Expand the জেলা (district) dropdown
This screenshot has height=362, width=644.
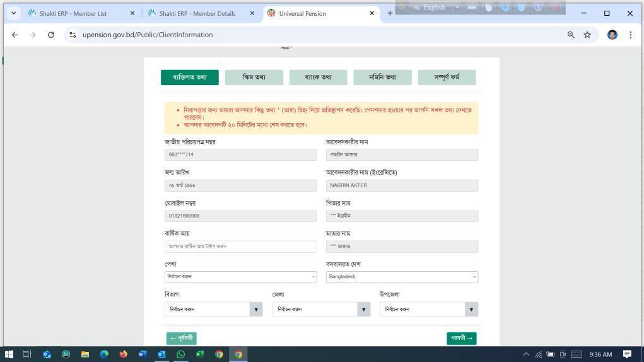[321, 309]
